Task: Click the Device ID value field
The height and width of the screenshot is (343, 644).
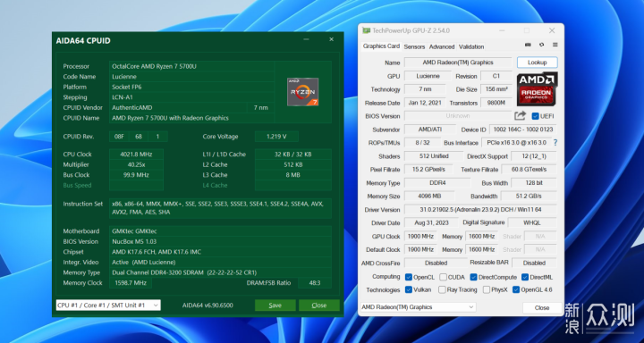Action: point(523,130)
